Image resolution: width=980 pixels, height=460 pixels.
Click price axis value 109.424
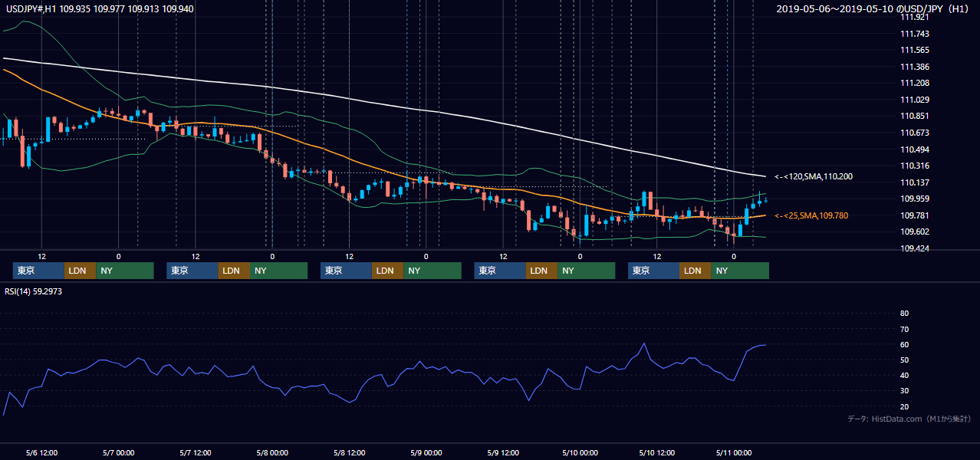pos(914,248)
